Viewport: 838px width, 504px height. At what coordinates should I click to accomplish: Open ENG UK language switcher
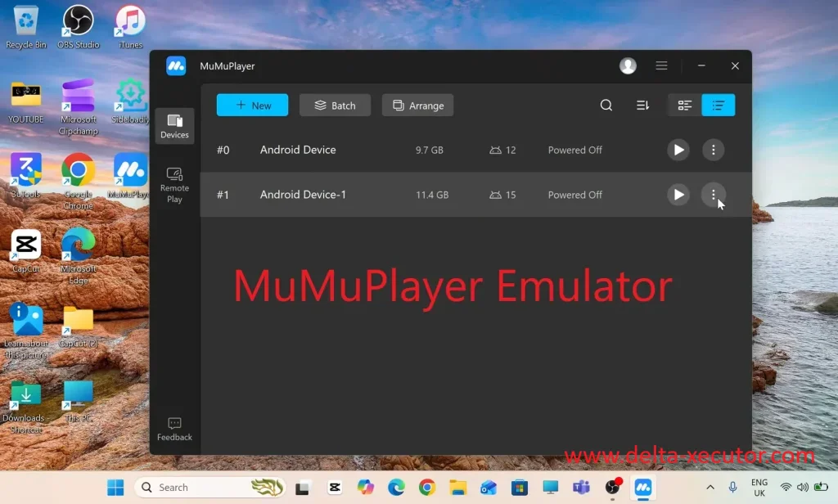pyautogui.click(x=759, y=488)
